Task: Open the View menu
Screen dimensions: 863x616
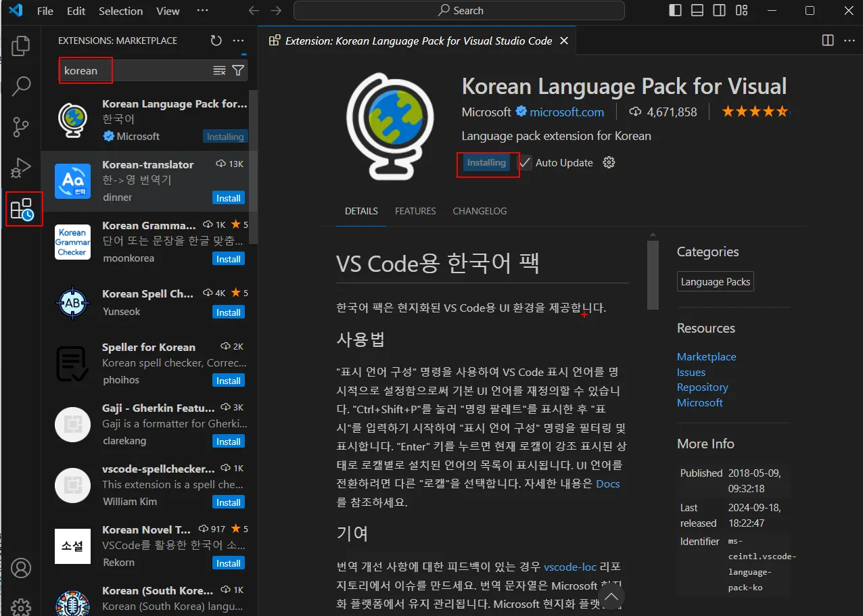Action: point(168,11)
